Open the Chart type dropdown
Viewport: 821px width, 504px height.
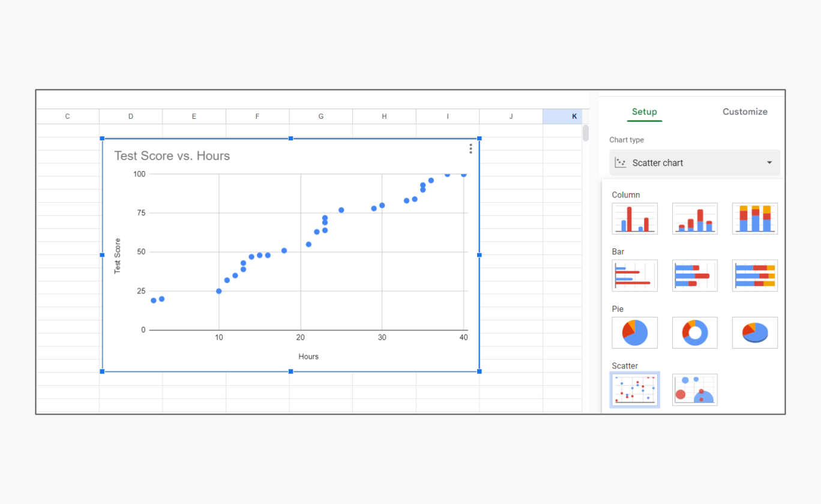point(694,163)
